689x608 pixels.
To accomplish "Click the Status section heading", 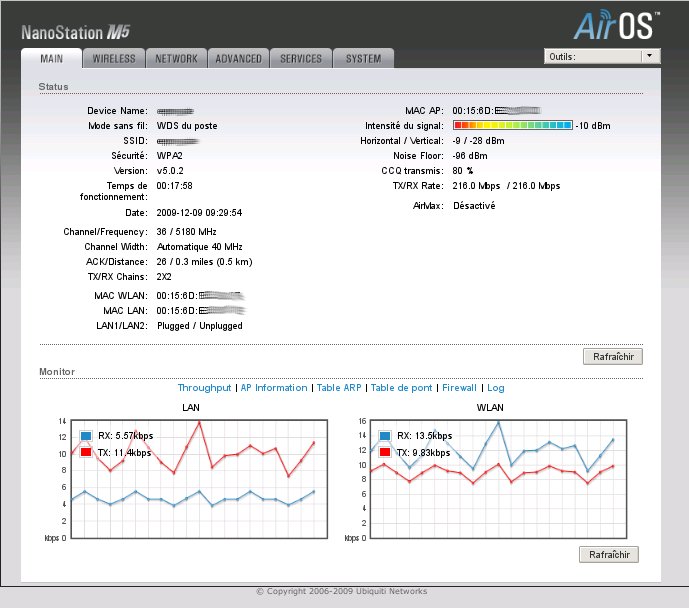I will point(53,87).
